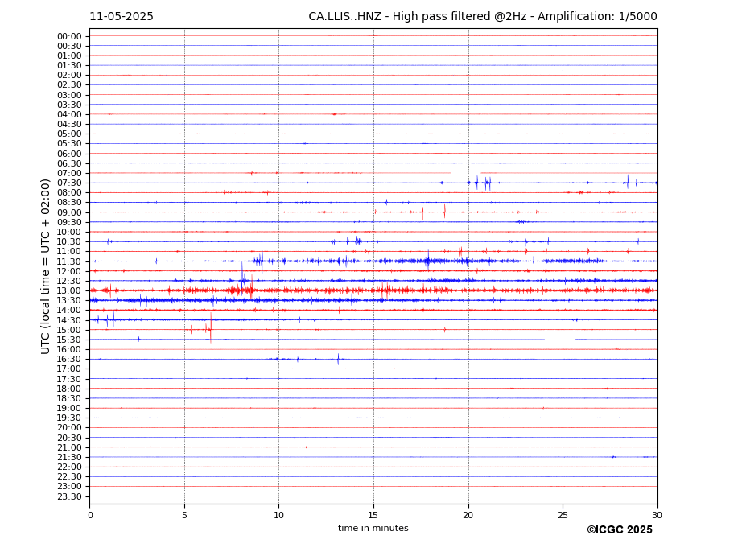Click the 03:30 time row label
Screen dimensions: 746x560
69,105
